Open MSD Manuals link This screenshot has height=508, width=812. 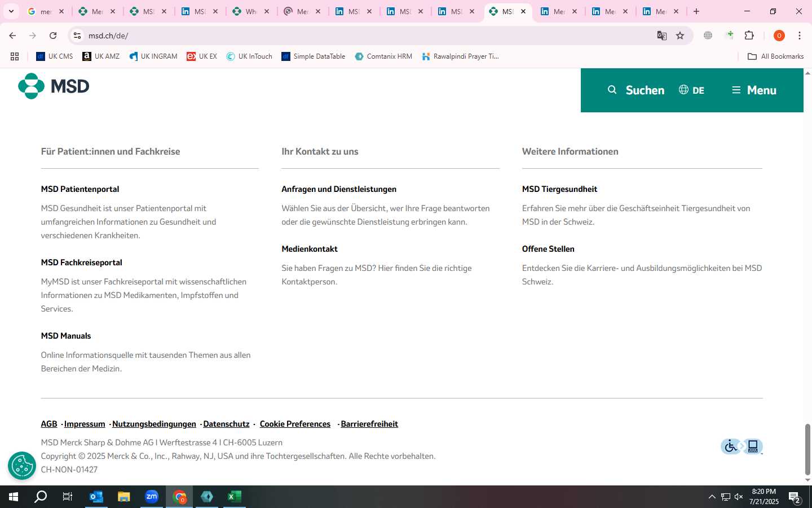(x=66, y=336)
